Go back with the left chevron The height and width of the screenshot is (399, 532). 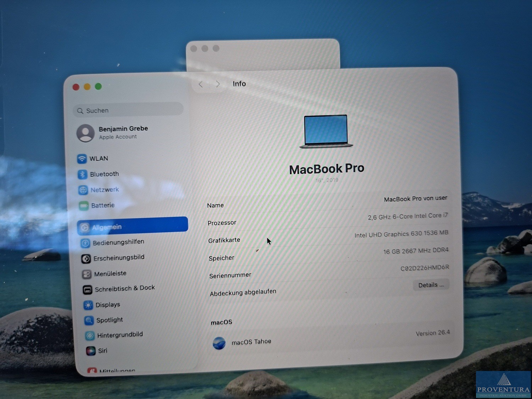[x=201, y=84]
